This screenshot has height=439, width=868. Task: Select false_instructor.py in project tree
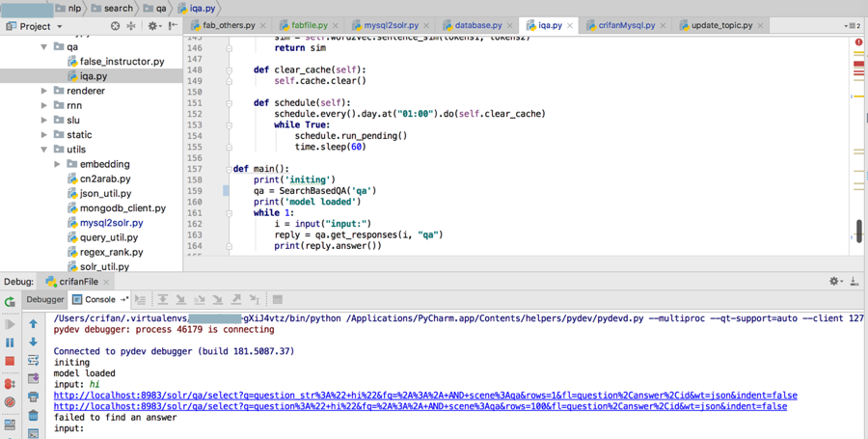point(116,62)
